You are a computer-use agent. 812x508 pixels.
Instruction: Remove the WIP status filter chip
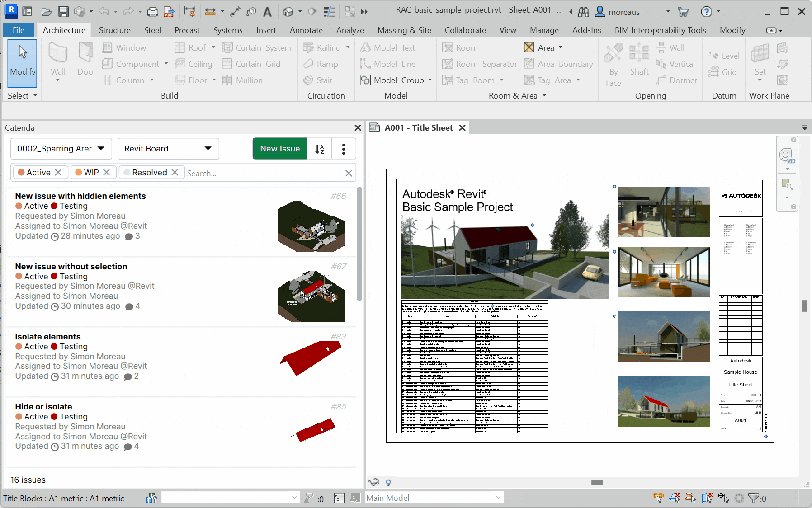point(107,173)
